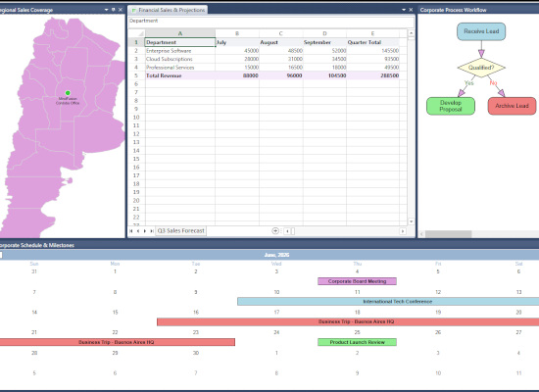Open the International Tech Conference event

(388, 302)
